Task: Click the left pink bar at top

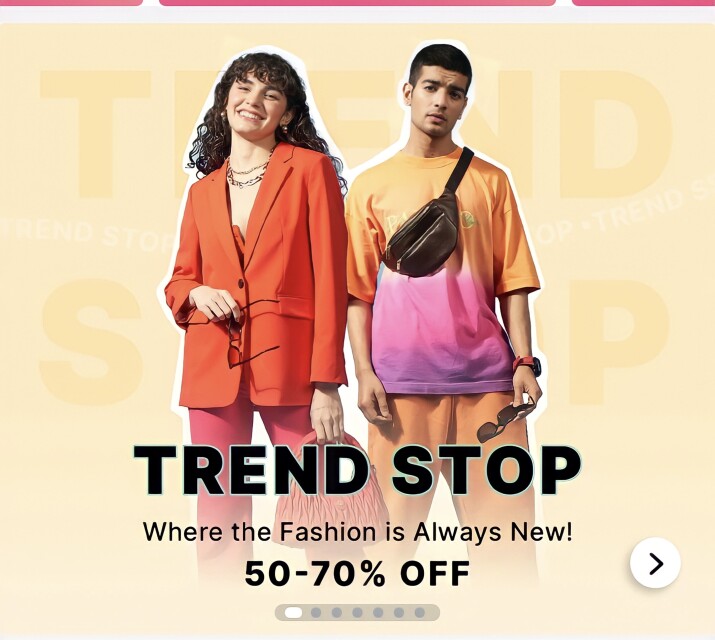Action: [71, 2]
